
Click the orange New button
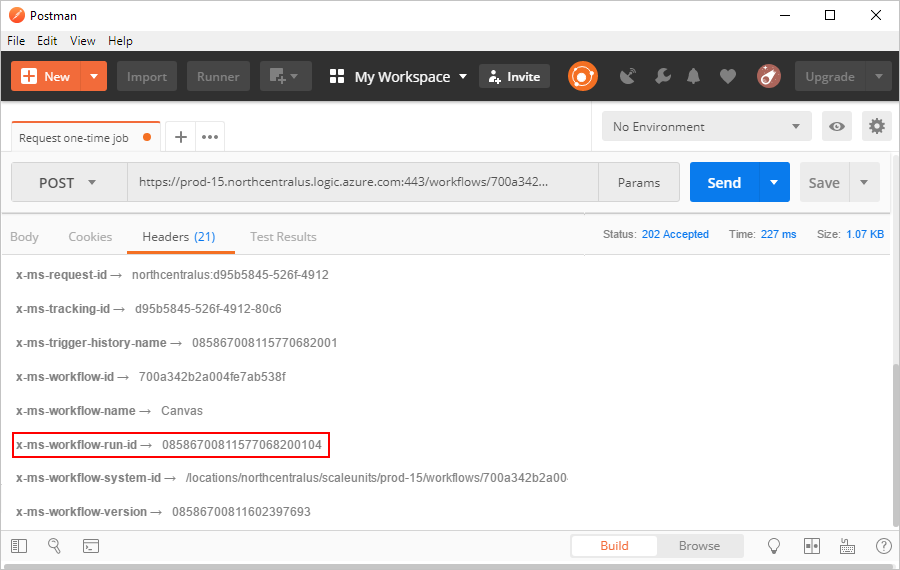click(46, 76)
